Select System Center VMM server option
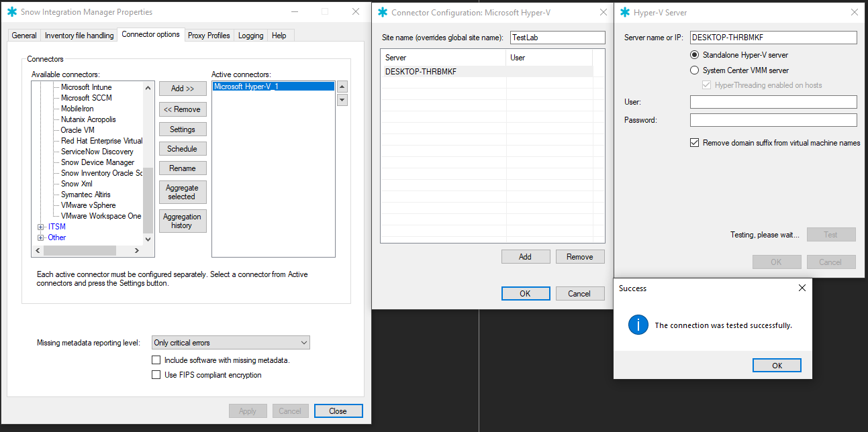 click(739, 70)
